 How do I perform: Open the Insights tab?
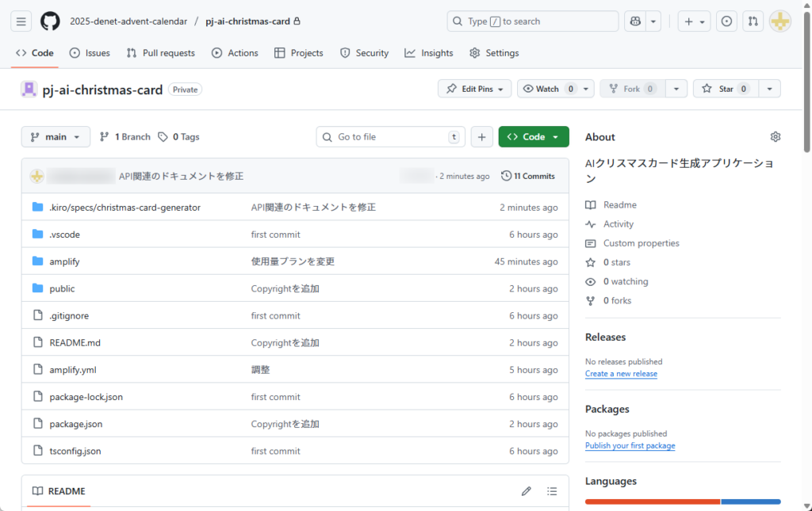[429, 53]
